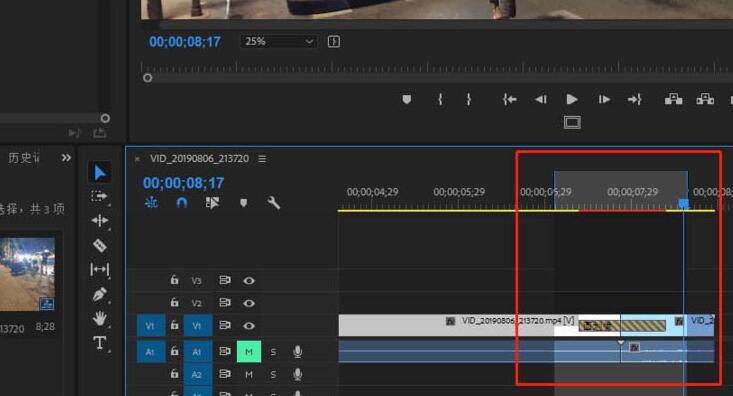
Task: Toggle sync lock on A2
Action: pos(225,374)
